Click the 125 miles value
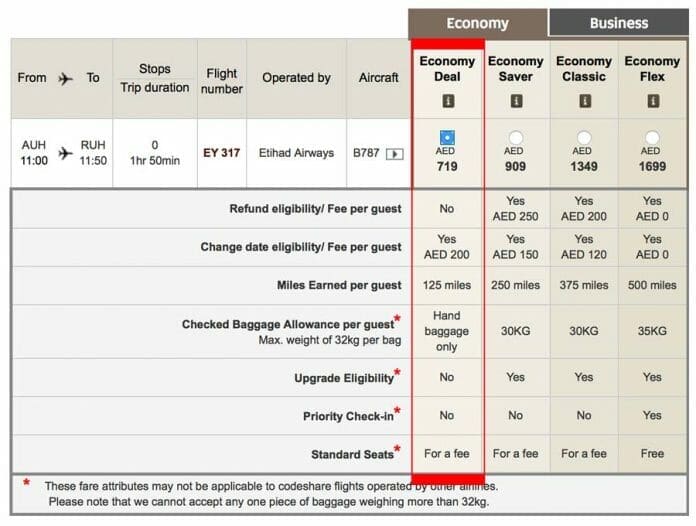Image resolution: width=696 pixels, height=526 pixels. pyautogui.click(x=447, y=285)
